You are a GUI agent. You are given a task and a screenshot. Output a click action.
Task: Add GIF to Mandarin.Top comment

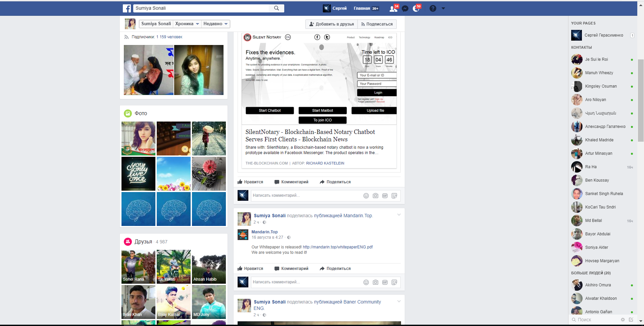[385, 282]
